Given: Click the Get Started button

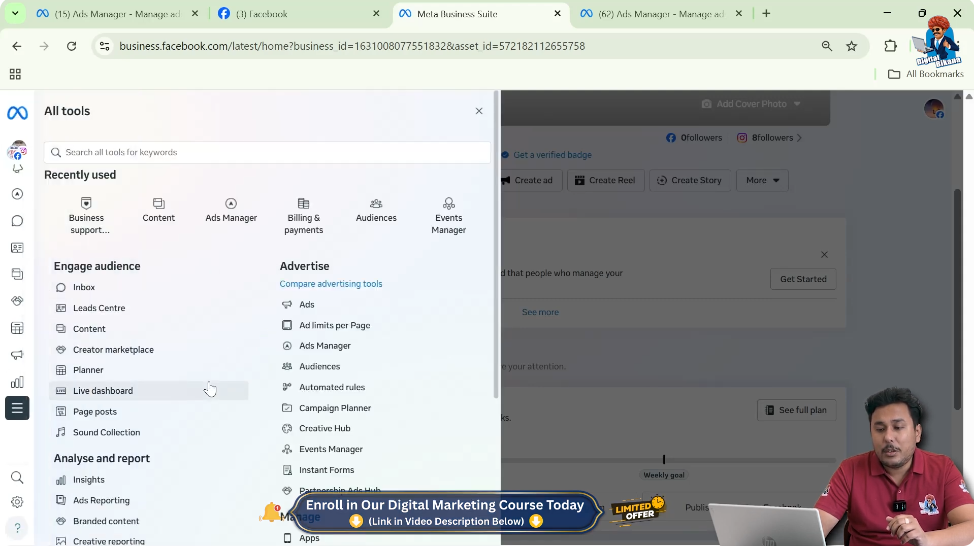Looking at the screenshot, I should coord(803,279).
